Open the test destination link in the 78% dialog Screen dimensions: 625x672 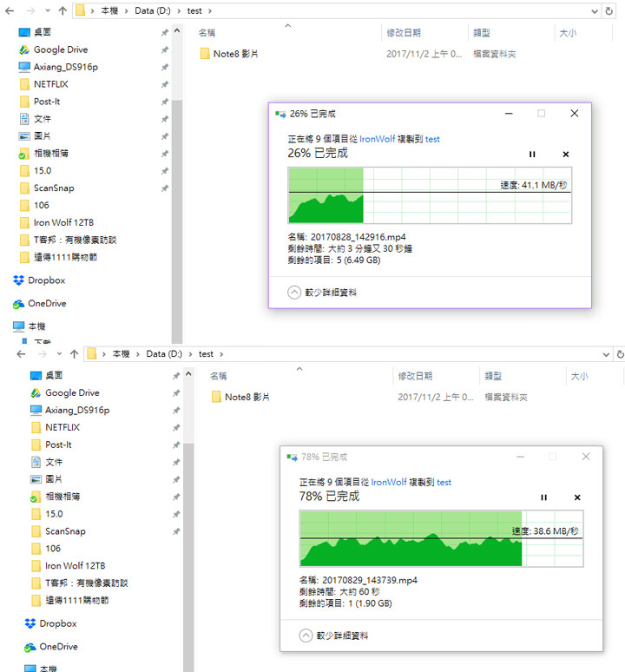tap(444, 483)
